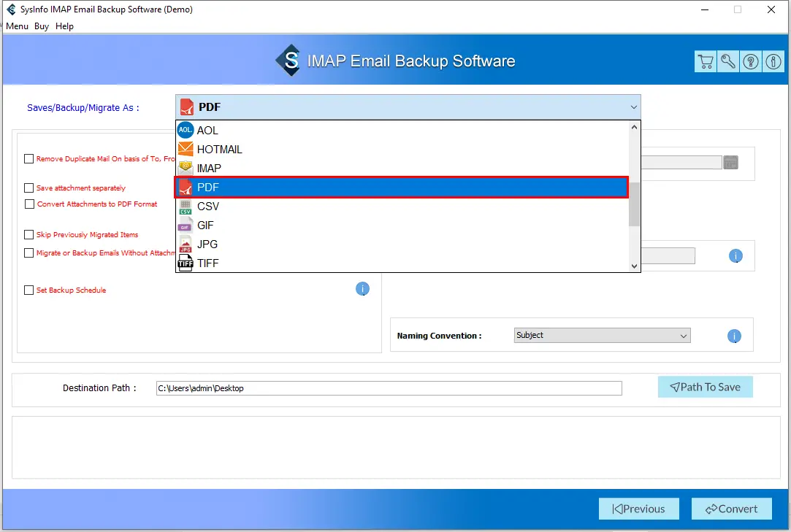Check Convert Attachments to PDF Format
The width and height of the screenshot is (791, 532).
click(x=30, y=204)
